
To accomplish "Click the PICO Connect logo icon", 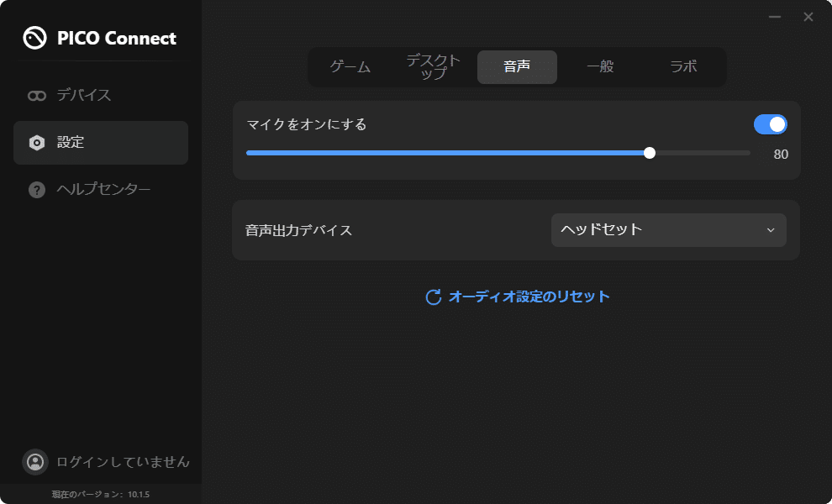I will [x=35, y=38].
